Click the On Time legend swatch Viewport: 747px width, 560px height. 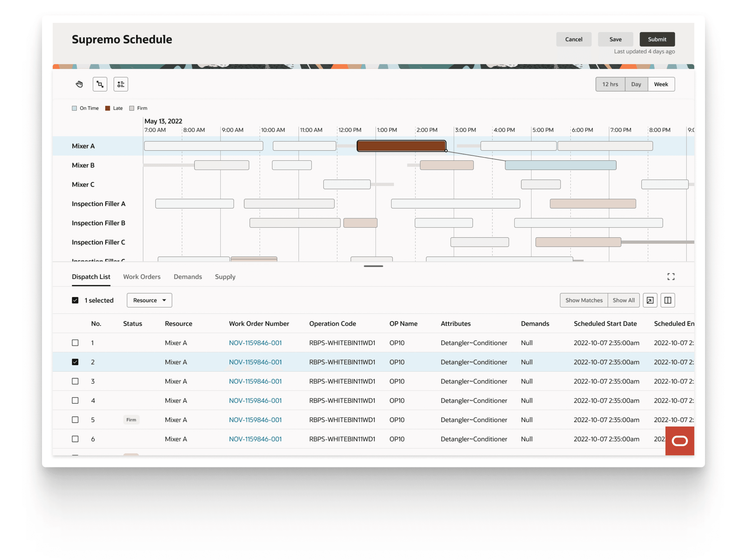(74, 108)
